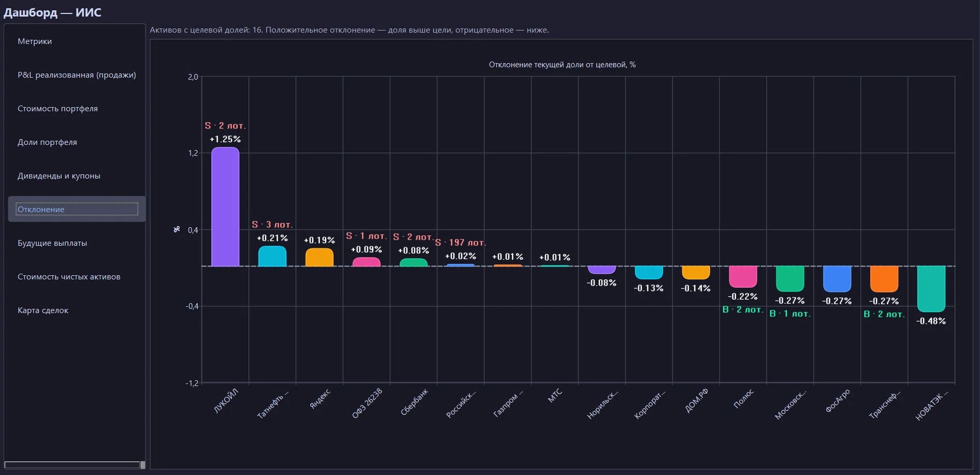Click the НОВАТЭК axis label

[931, 405]
